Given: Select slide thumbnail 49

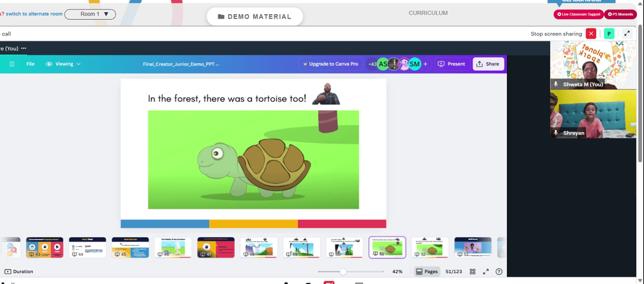Looking at the screenshot, I should [301, 247].
